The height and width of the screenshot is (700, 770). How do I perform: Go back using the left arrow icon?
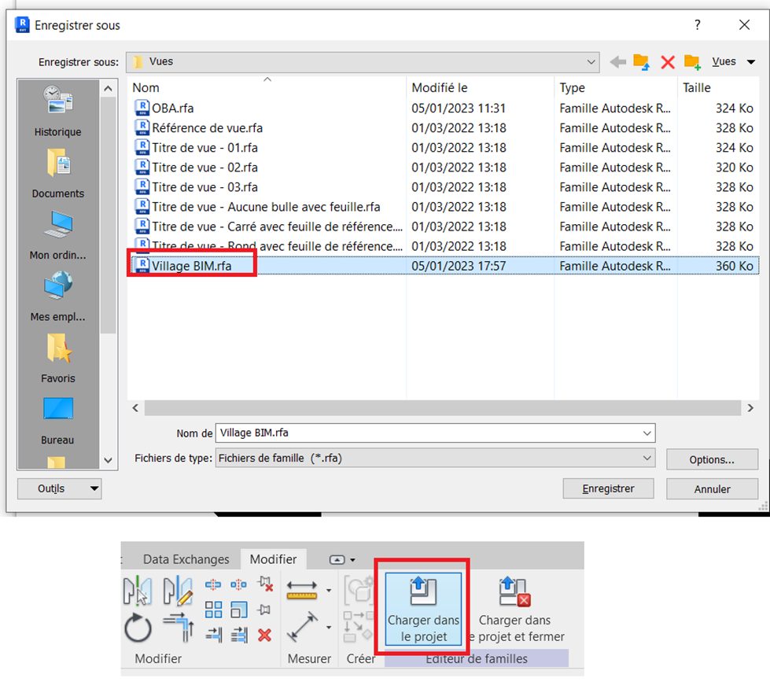tap(617, 62)
